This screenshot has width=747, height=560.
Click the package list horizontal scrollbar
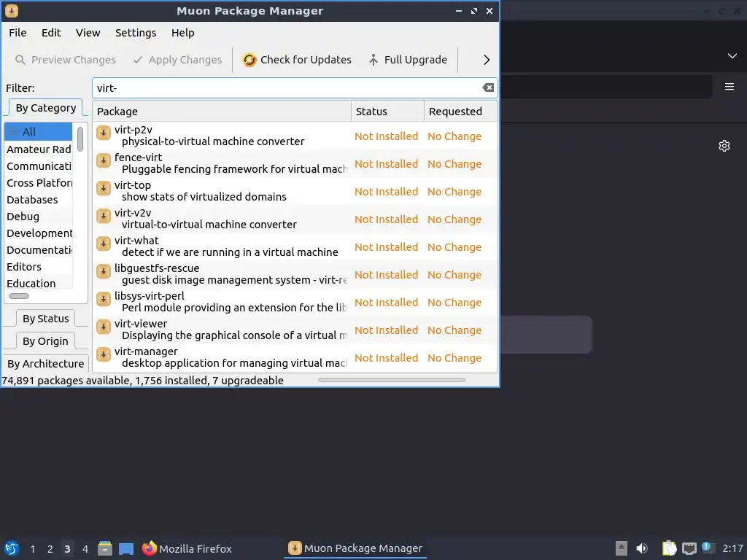[x=392, y=380]
